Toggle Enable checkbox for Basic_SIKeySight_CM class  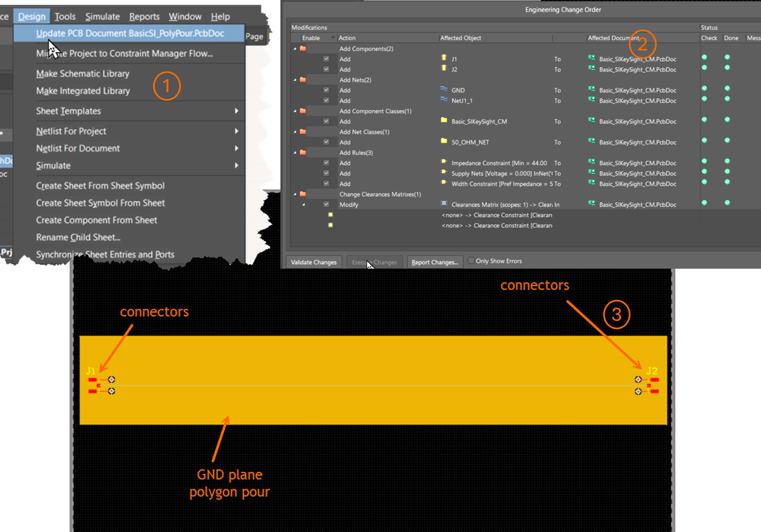(x=326, y=121)
